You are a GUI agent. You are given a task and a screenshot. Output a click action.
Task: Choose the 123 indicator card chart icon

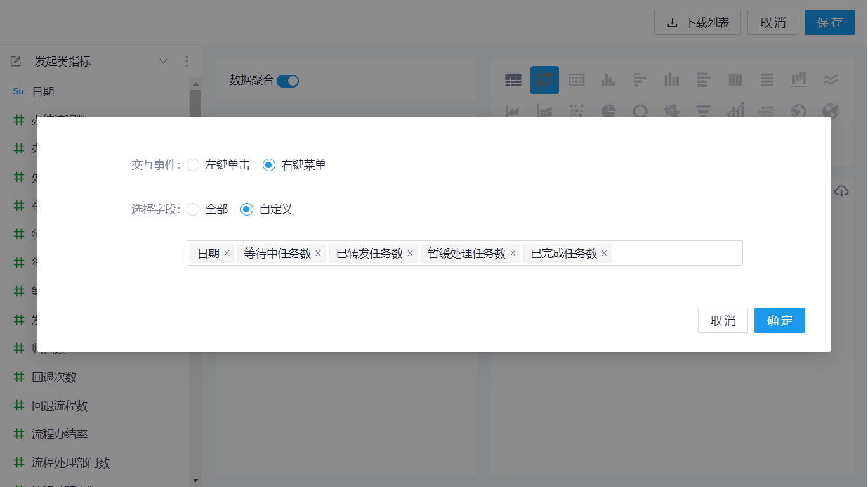576,80
